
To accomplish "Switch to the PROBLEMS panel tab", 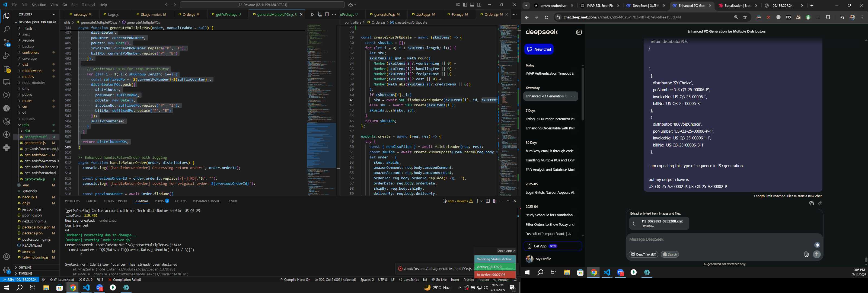I will click(72, 201).
